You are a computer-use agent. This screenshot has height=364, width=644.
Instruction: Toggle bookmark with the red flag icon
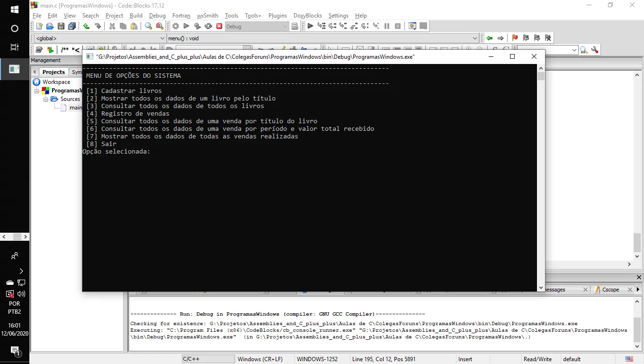[x=515, y=38]
